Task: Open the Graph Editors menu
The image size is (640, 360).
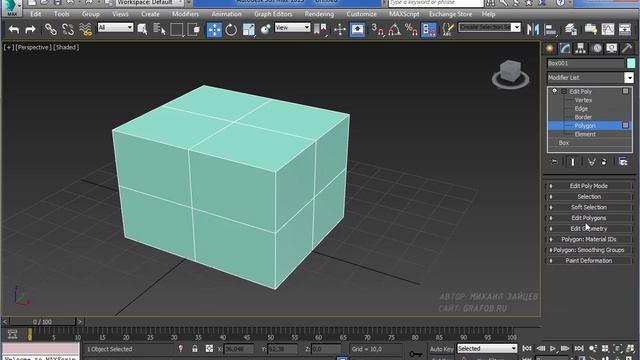Action: click(273, 14)
